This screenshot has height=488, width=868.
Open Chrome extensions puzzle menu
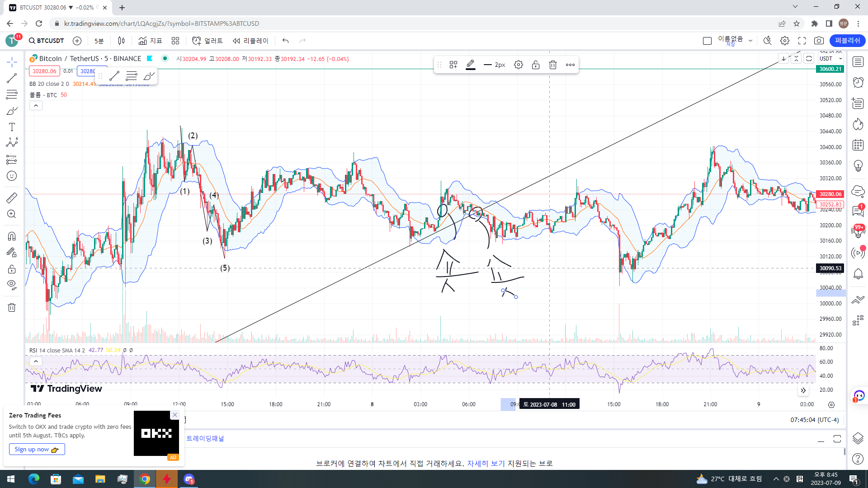coord(814,23)
